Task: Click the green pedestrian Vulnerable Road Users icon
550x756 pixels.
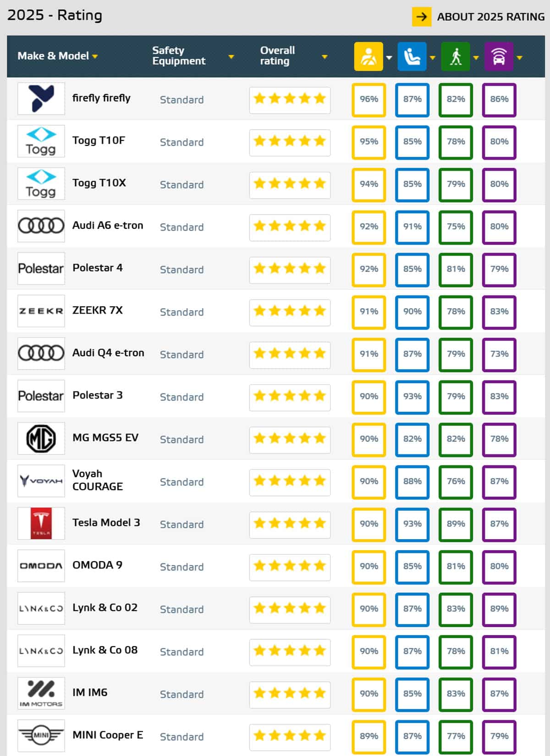Action: pyautogui.click(x=455, y=57)
